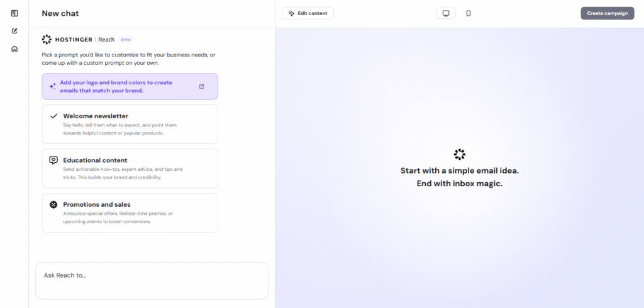The width and height of the screenshot is (644, 308).
Task: Click the Edit content button label
Action: [x=313, y=13]
